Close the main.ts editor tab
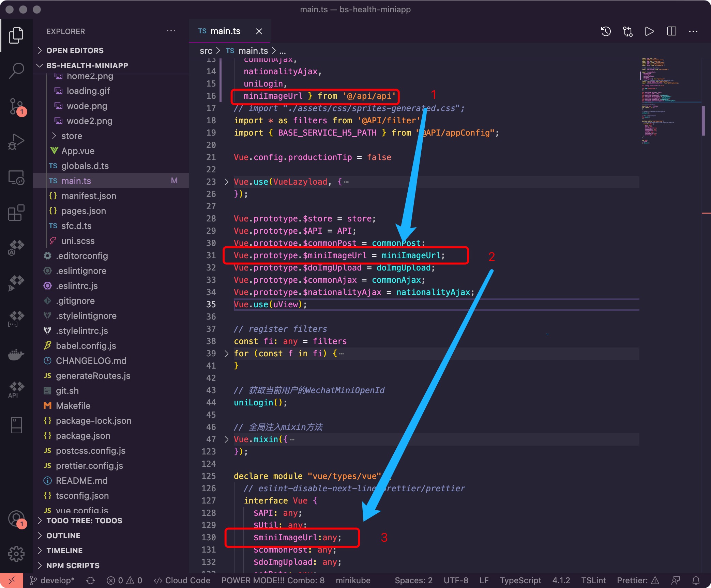Screen dimensions: 711x588 (259, 31)
